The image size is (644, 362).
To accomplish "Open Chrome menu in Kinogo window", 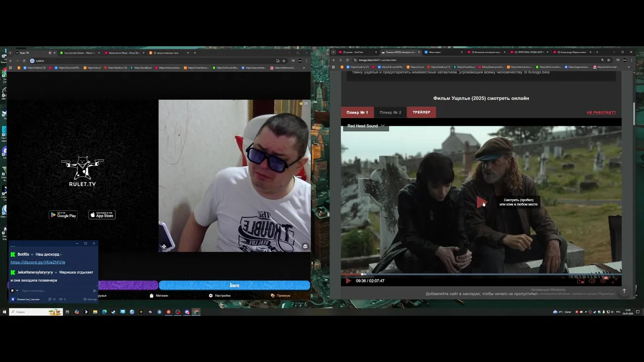I will tap(632, 60).
